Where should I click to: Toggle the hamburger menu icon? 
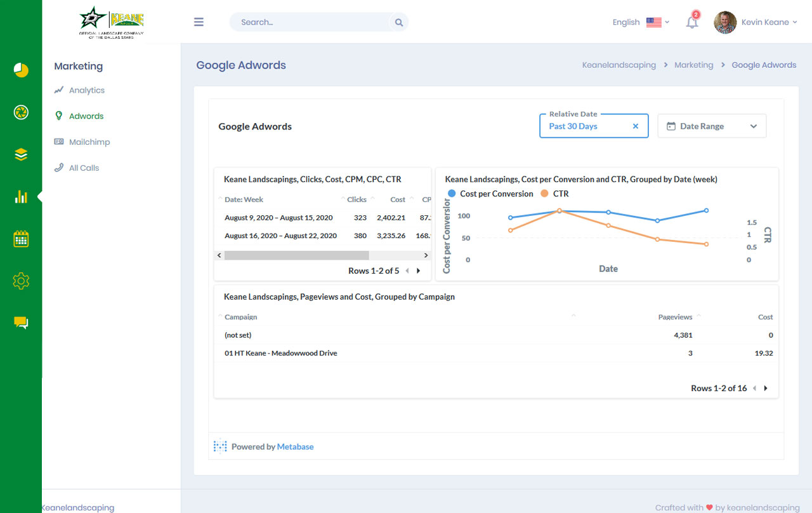click(199, 22)
